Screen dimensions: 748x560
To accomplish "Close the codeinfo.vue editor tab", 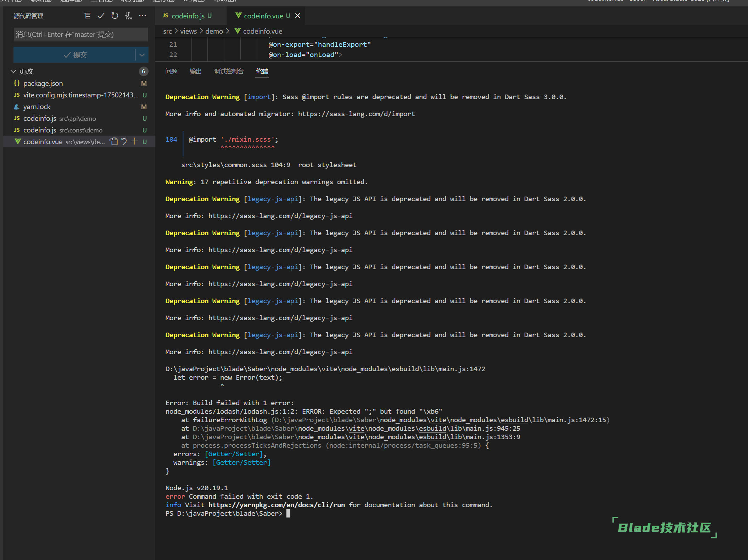I will 298,16.
